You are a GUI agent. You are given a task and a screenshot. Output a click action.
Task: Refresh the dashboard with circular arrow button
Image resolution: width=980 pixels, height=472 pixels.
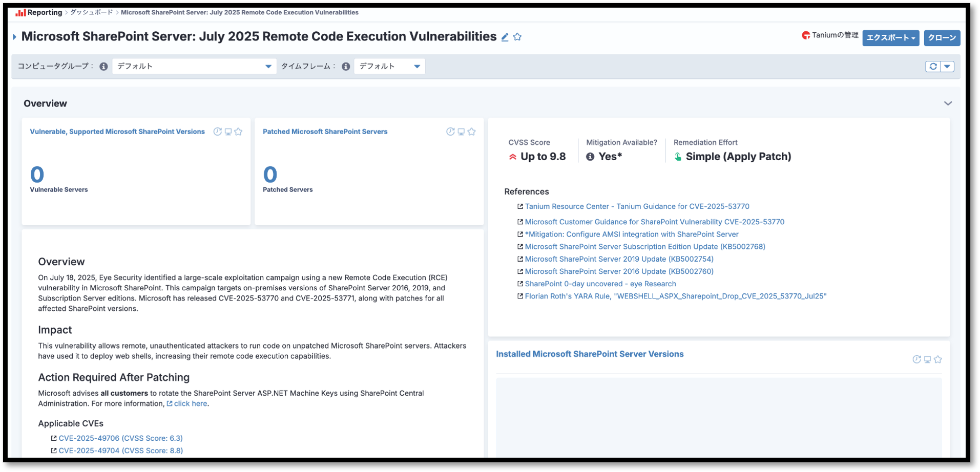coord(933,67)
